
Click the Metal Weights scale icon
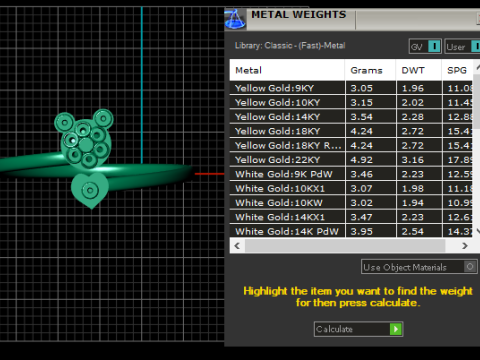pyautogui.click(x=235, y=19)
